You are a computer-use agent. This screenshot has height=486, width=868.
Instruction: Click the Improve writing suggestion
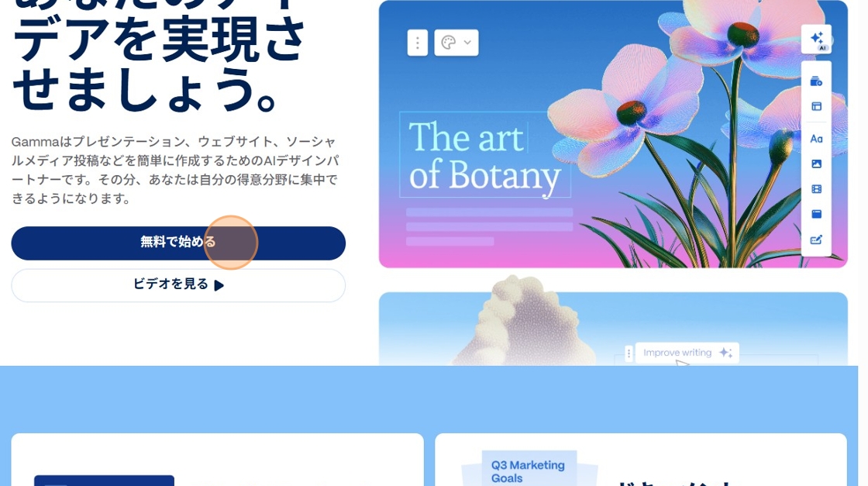[x=687, y=353]
